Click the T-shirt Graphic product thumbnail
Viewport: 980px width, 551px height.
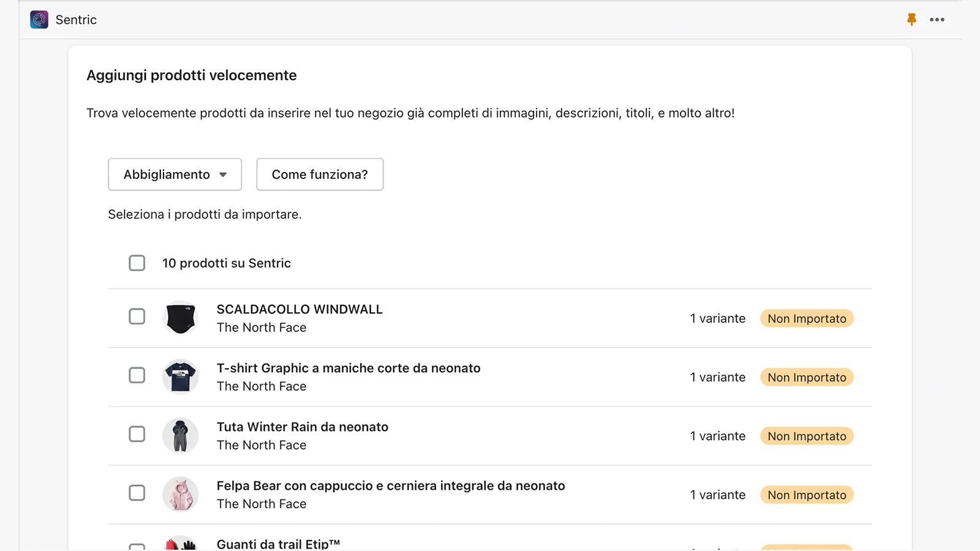tap(180, 377)
